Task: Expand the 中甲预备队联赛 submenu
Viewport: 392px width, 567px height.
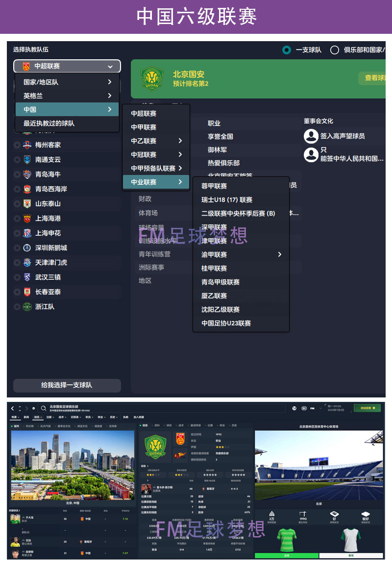Action: (156, 169)
